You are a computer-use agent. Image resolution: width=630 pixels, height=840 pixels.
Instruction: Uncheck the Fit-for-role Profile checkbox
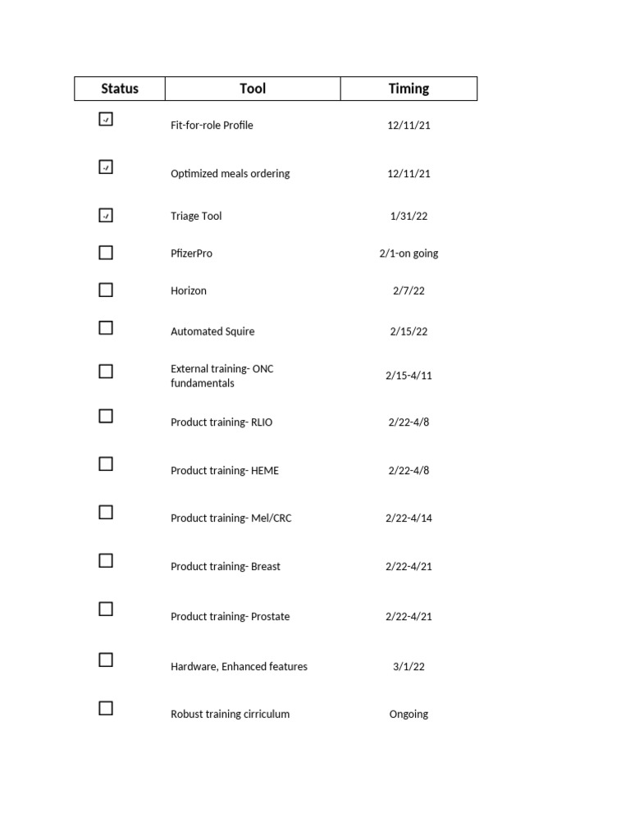(106, 119)
